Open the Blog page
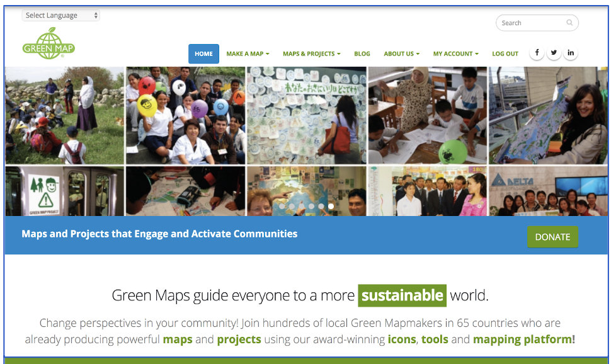This screenshot has width=616, height=364. point(362,54)
